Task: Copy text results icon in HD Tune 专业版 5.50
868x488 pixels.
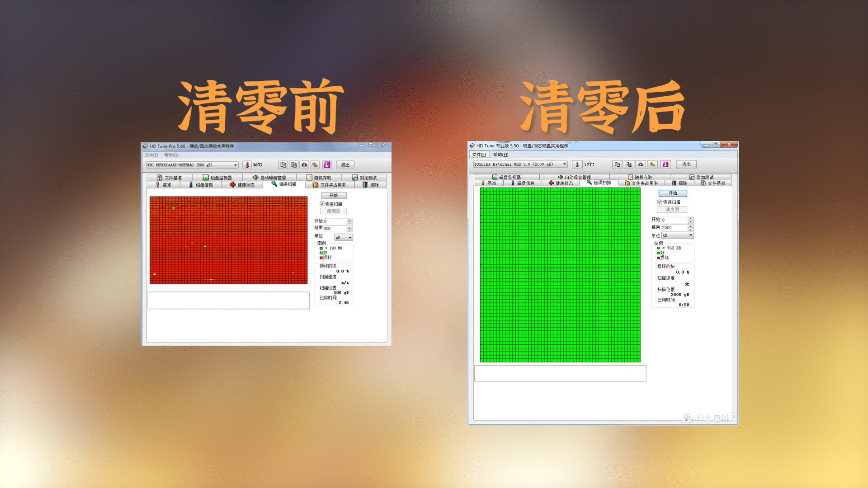Action: point(617,164)
